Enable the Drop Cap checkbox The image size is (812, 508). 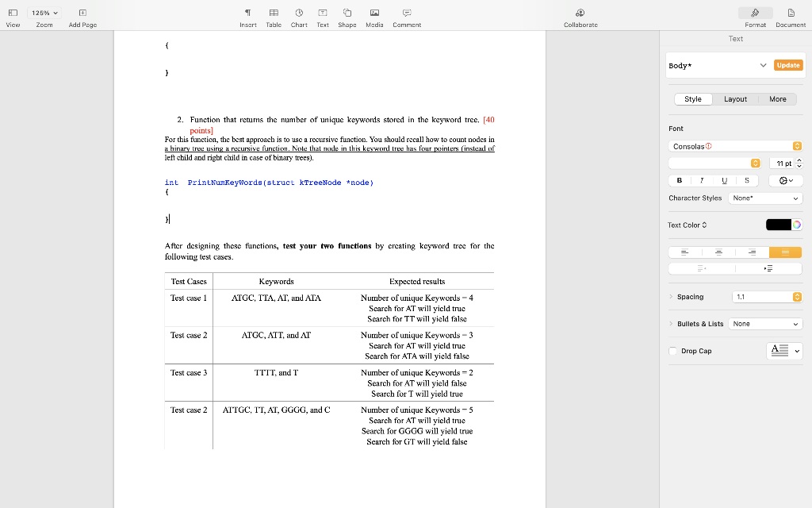pos(672,350)
